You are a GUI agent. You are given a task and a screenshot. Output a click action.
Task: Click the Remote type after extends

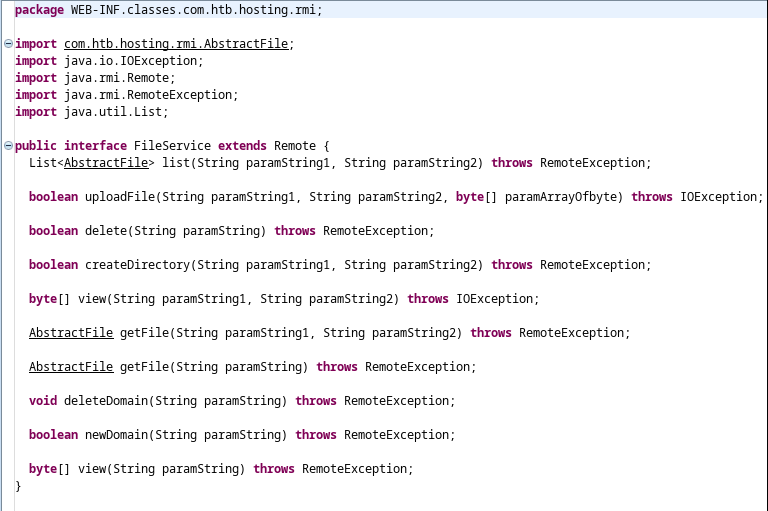click(294, 146)
